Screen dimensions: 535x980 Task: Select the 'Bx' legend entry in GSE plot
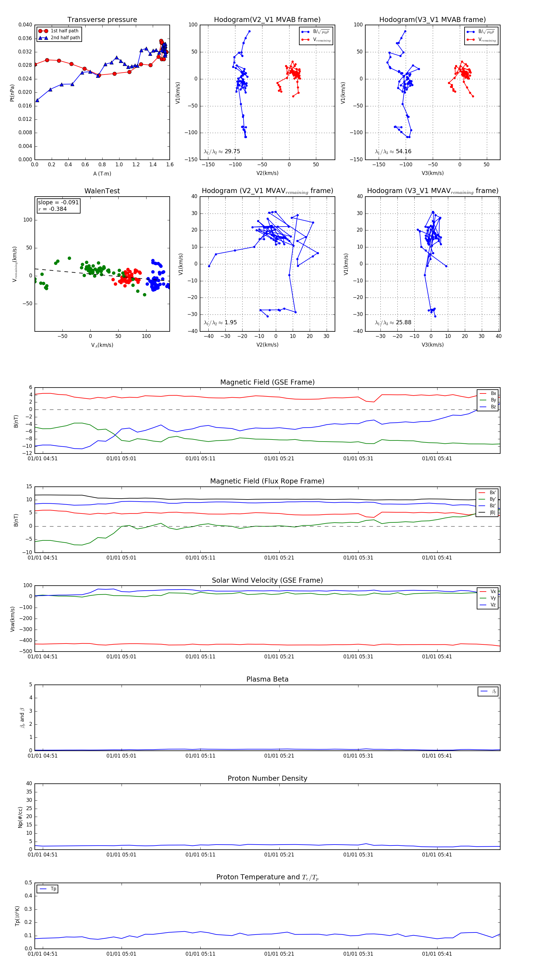pos(488,393)
